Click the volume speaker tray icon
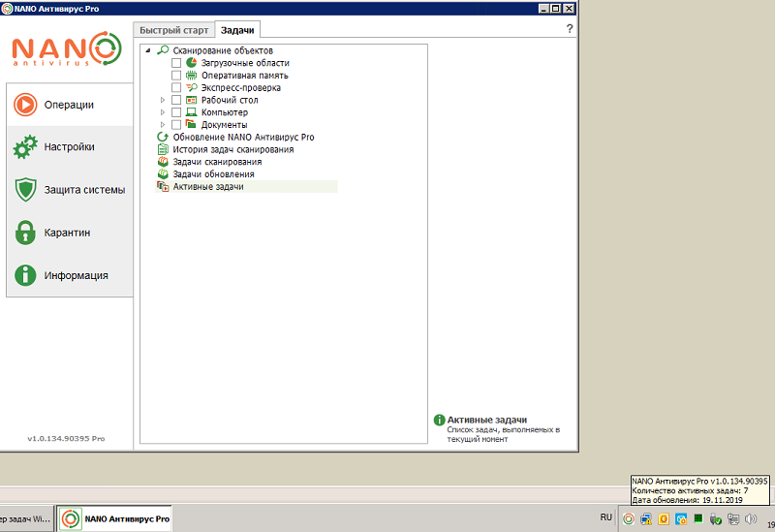This screenshot has height=532, width=775. [752, 518]
